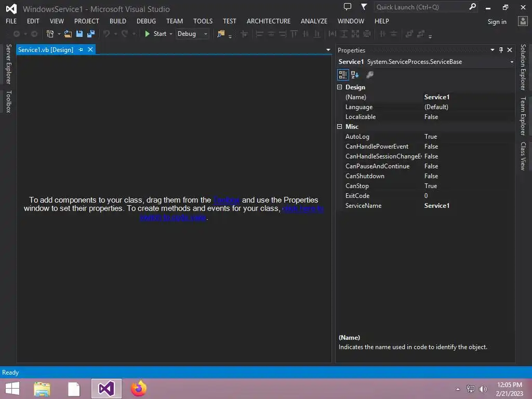This screenshot has width=532, height=399.
Task: Click the notifications flag icon
Action: (x=364, y=6)
